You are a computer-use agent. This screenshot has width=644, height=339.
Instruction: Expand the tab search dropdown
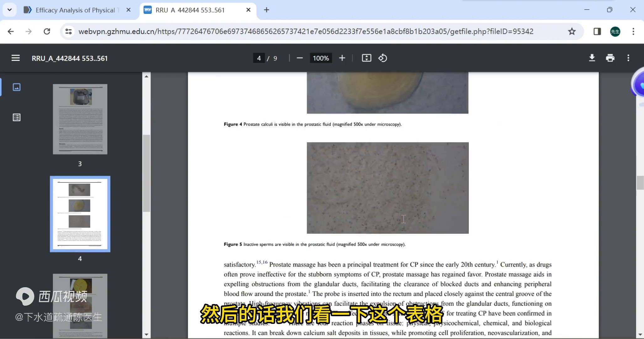tap(9, 10)
